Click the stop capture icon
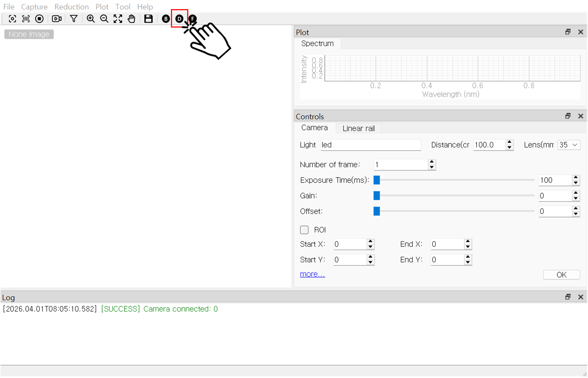The height and width of the screenshot is (378, 588). tap(39, 19)
